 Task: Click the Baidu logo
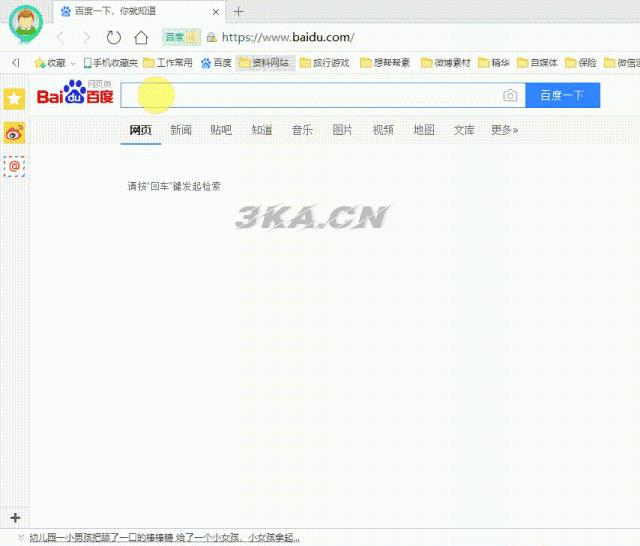(x=75, y=92)
